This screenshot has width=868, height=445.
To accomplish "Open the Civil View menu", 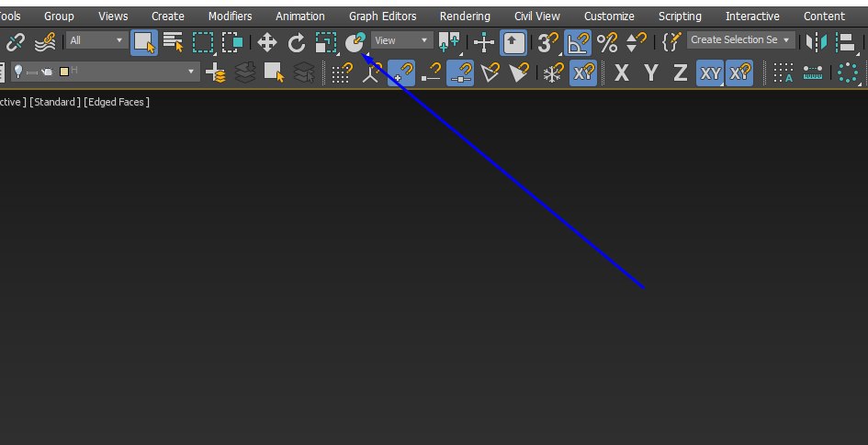I will click(537, 16).
